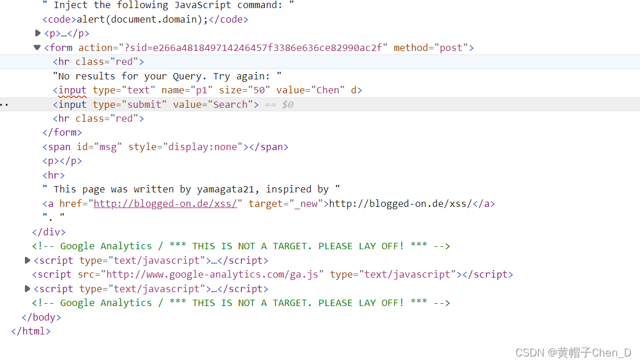The image size is (640, 364).
Task: Select the closing </form> tag
Action: (62, 133)
